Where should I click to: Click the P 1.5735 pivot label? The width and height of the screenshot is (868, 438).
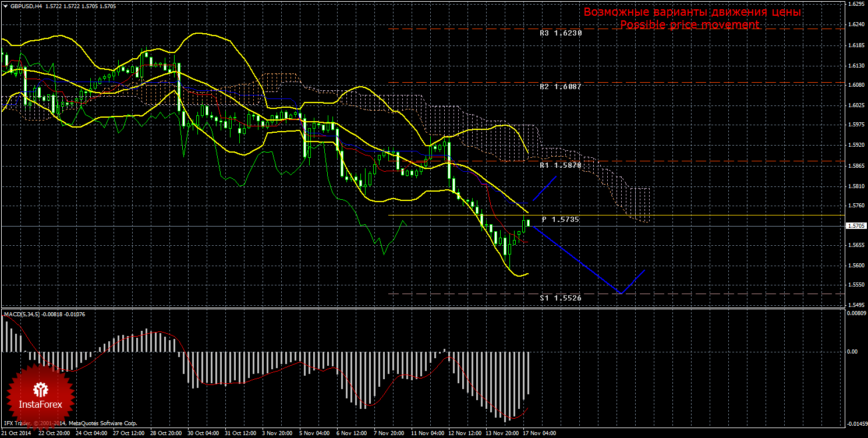coord(560,220)
